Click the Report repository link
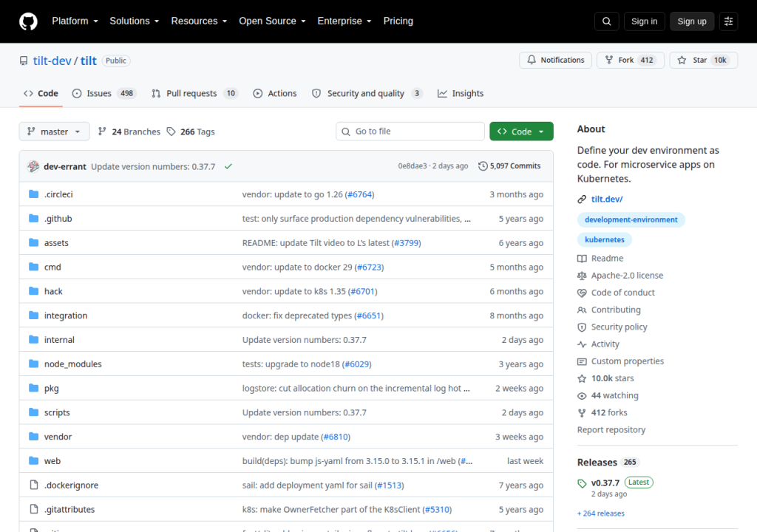The image size is (757, 532). tap(611, 430)
